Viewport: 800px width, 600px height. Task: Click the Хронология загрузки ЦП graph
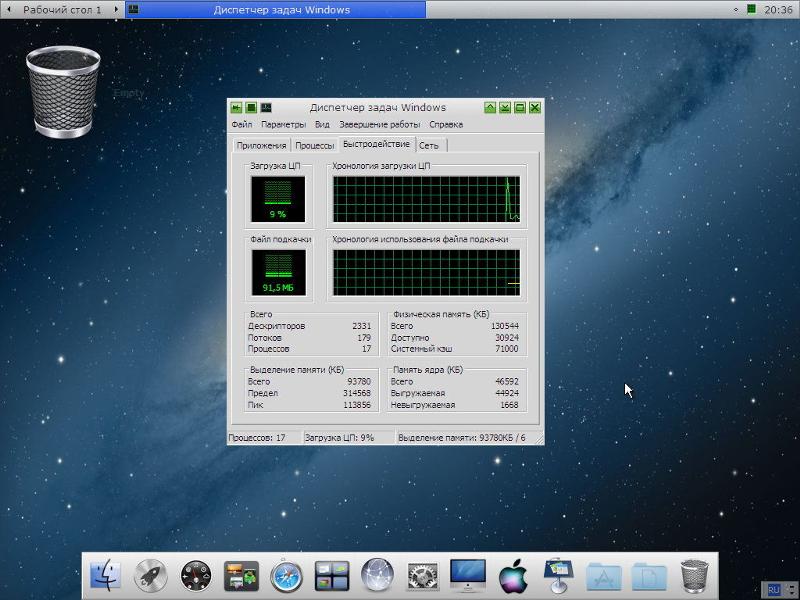[427, 199]
